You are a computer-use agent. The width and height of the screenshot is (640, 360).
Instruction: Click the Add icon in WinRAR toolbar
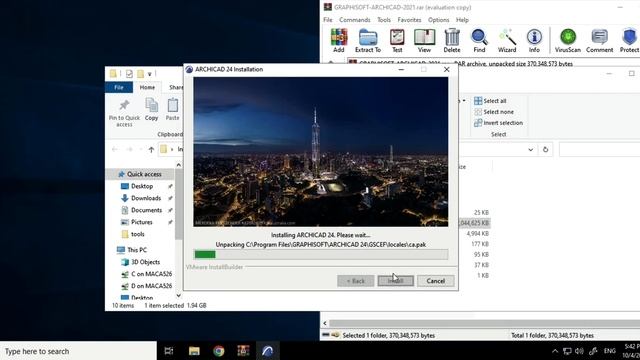point(338,40)
